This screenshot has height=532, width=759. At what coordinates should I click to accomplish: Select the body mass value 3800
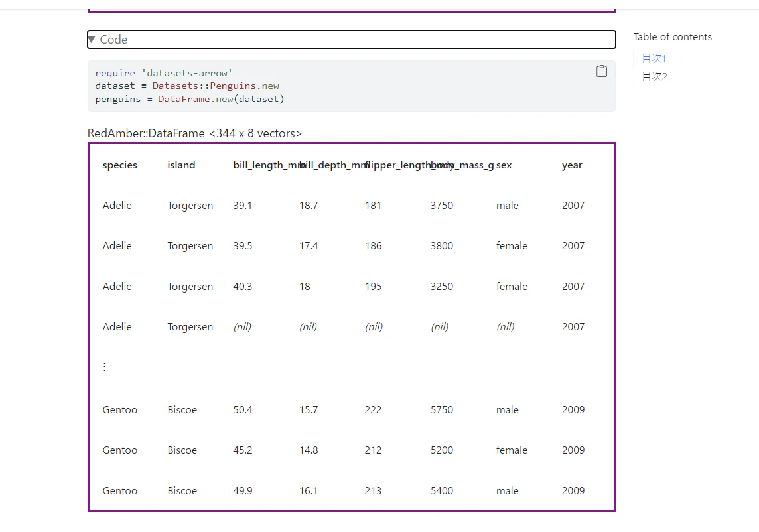coord(442,246)
